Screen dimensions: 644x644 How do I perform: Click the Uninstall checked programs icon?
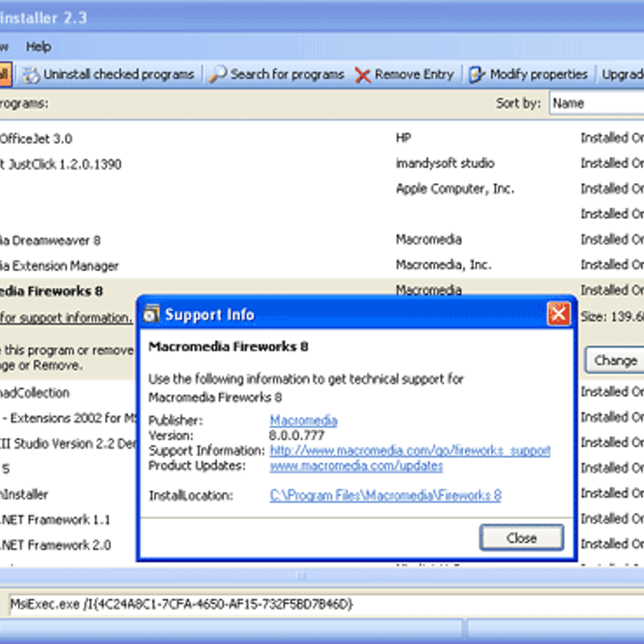tap(31, 75)
